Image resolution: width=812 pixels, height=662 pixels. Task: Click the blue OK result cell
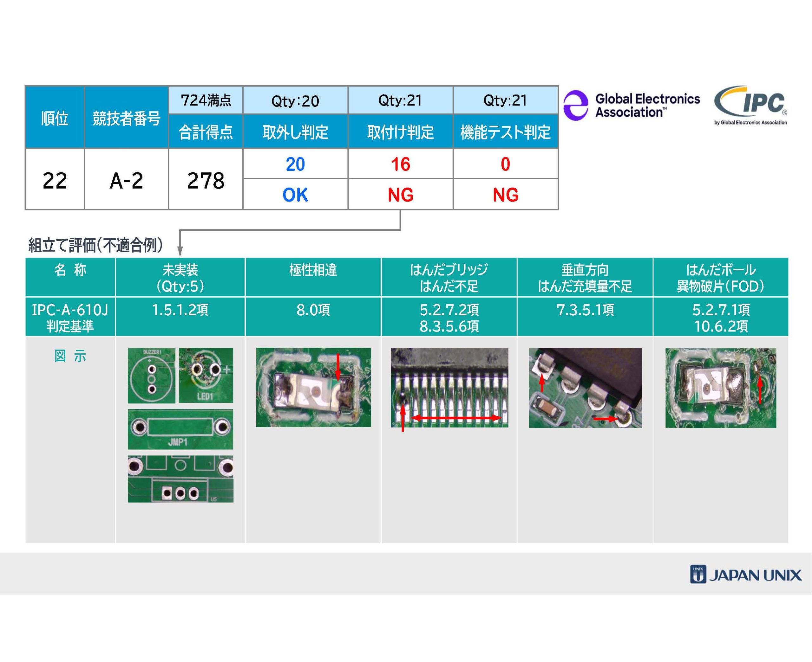(x=295, y=195)
